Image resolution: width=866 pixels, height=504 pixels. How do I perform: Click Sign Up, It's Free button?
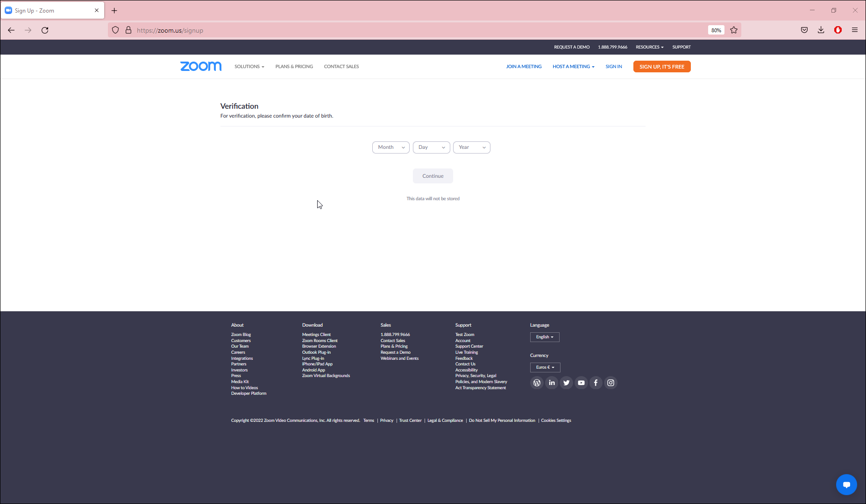pyautogui.click(x=661, y=67)
